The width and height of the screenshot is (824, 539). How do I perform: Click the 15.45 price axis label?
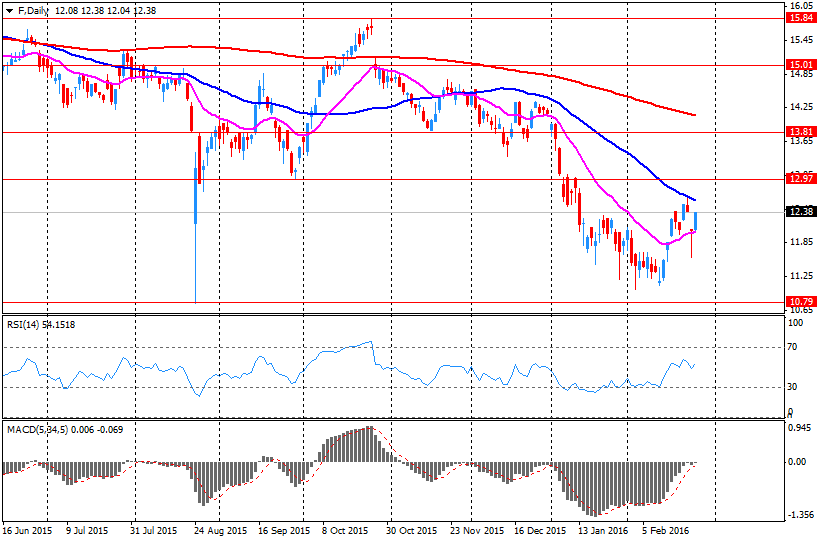801,40
